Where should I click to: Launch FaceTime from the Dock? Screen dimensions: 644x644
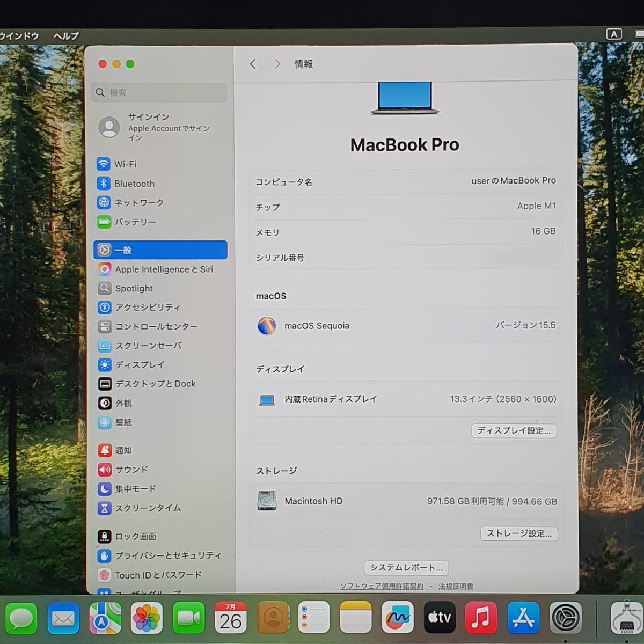188,619
